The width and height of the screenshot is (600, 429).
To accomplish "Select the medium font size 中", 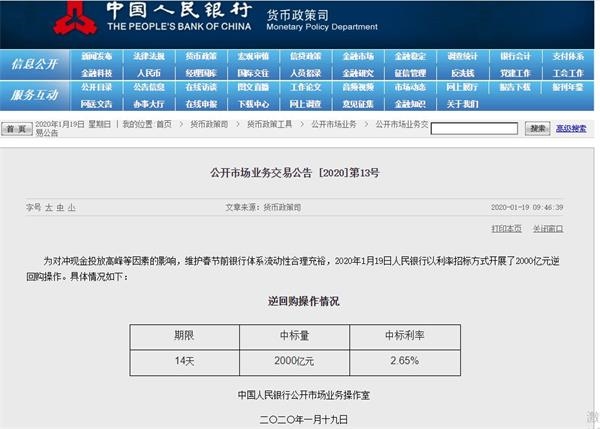I will [59, 207].
